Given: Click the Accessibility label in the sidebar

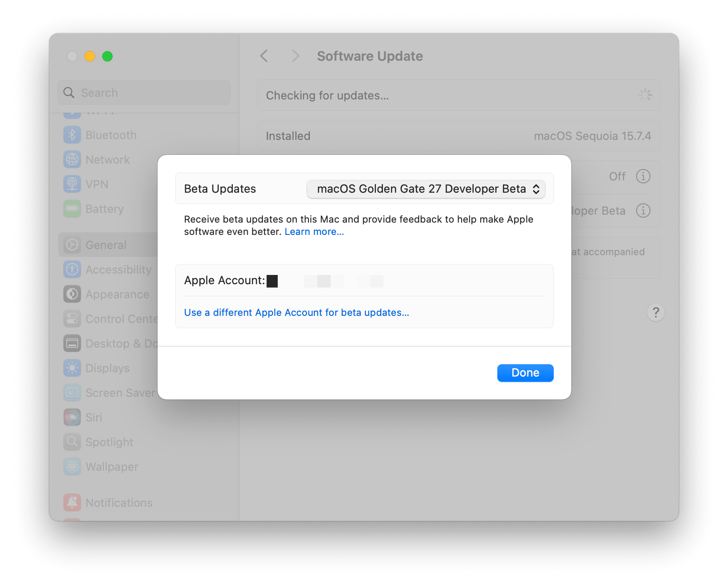Looking at the screenshot, I should coord(118,270).
